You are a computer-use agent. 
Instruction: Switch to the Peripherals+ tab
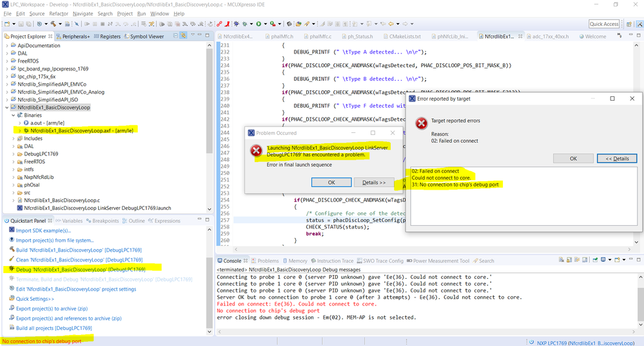[x=73, y=36]
